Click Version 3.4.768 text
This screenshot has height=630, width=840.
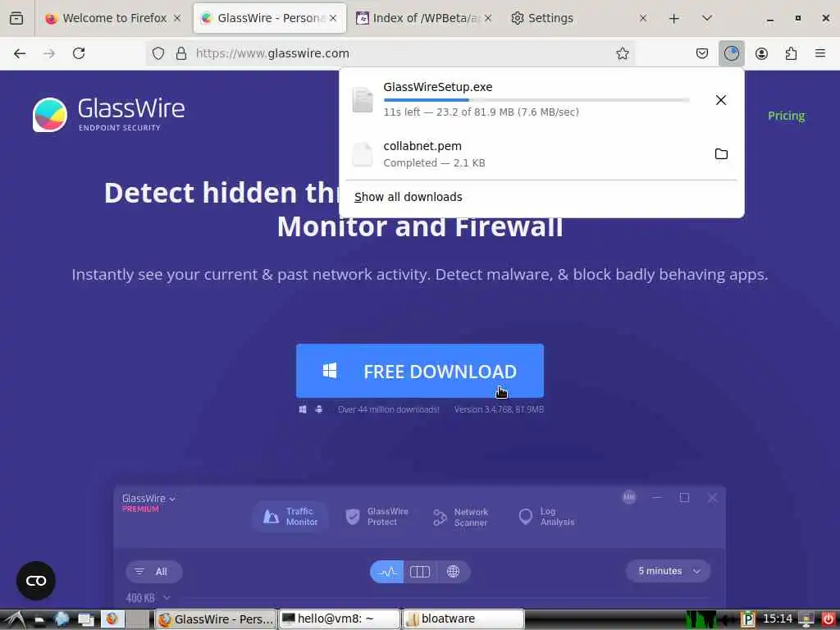[x=499, y=409]
